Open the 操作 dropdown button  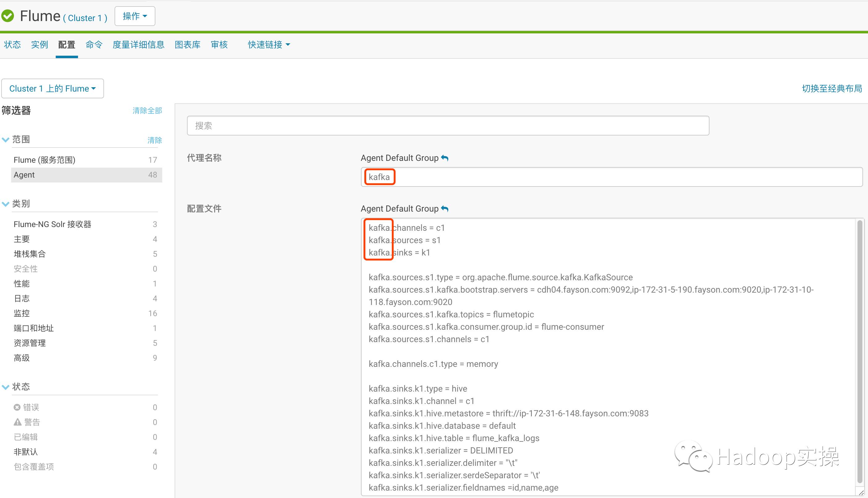[135, 16]
